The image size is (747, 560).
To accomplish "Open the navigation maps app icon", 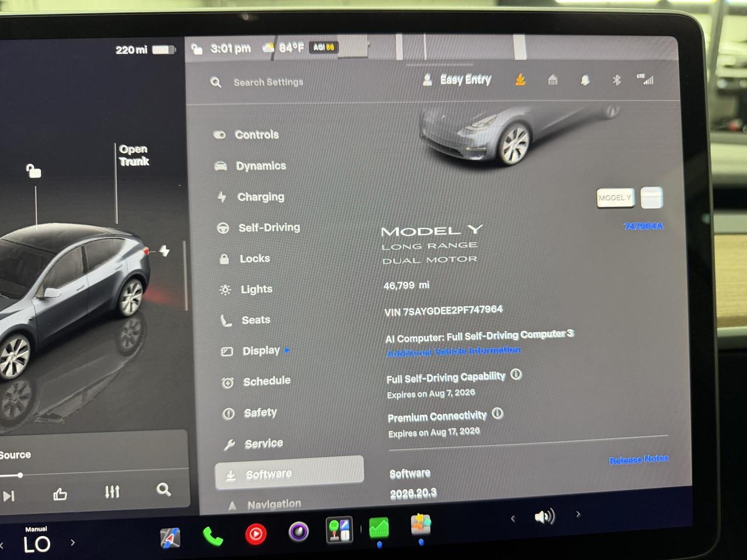I will [170, 538].
